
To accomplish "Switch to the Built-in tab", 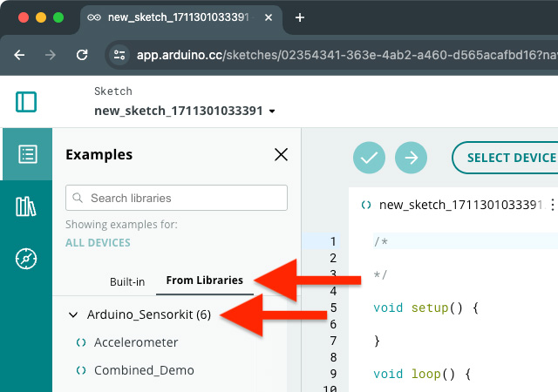I will click(x=127, y=281).
